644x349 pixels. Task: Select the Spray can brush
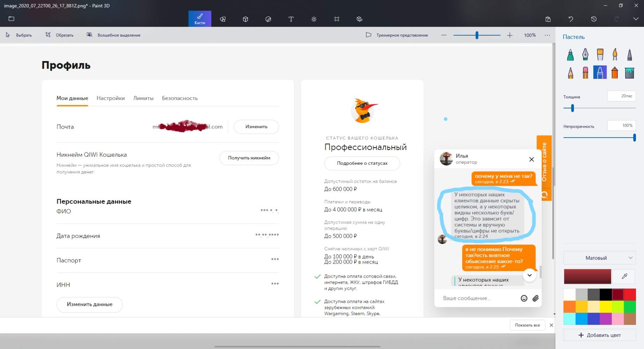(x=615, y=73)
